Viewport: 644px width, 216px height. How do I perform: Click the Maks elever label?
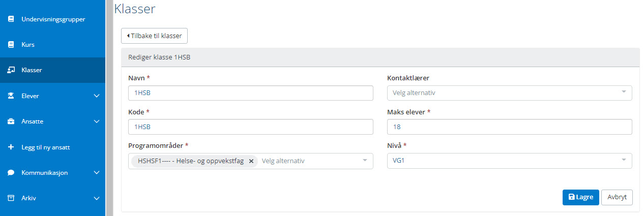(x=409, y=111)
